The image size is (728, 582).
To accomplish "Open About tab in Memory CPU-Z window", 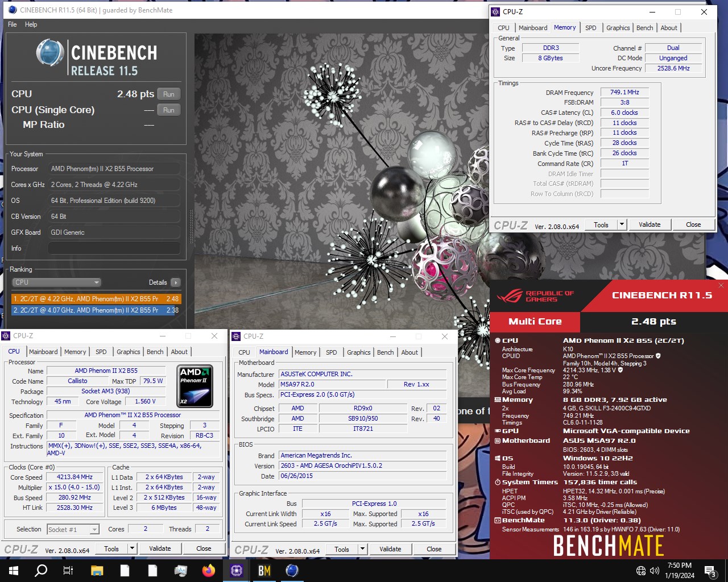I will (669, 28).
